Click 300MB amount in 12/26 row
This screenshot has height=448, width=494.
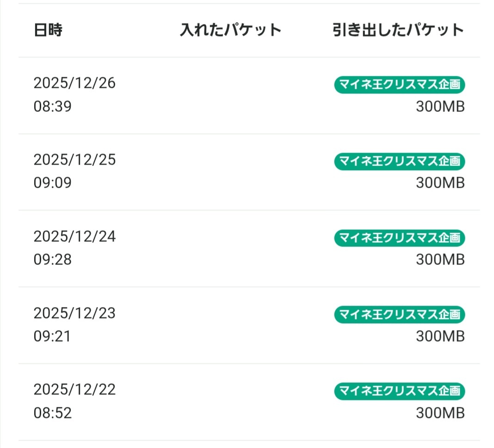[440, 107]
